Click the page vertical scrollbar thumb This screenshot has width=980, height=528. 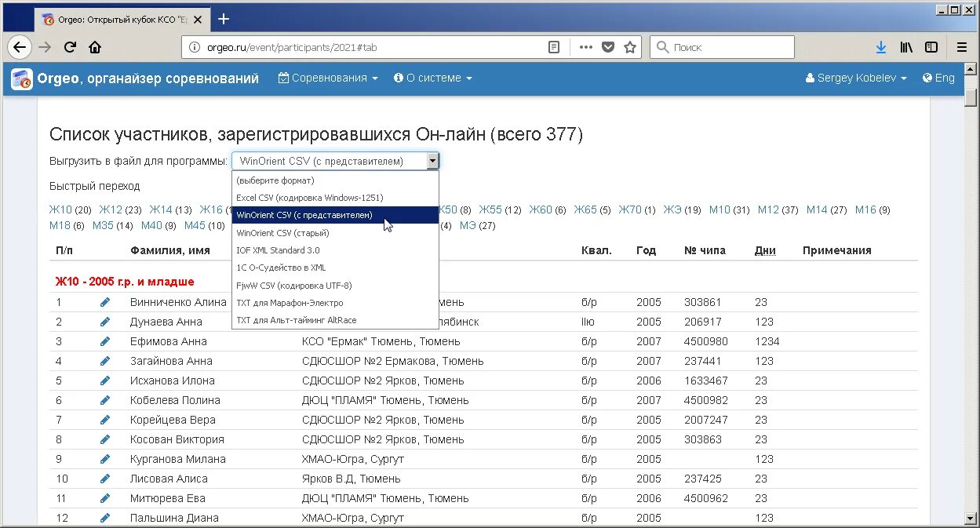coord(971,99)
